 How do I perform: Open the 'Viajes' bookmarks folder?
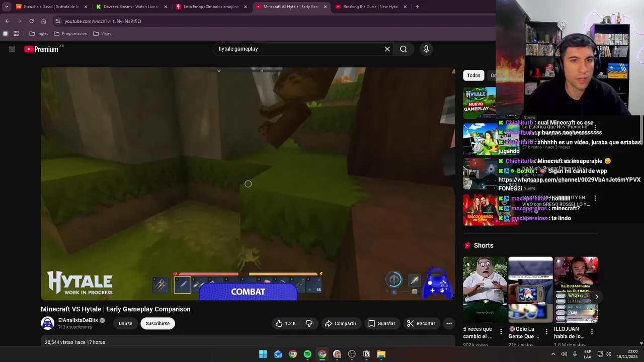102,34
